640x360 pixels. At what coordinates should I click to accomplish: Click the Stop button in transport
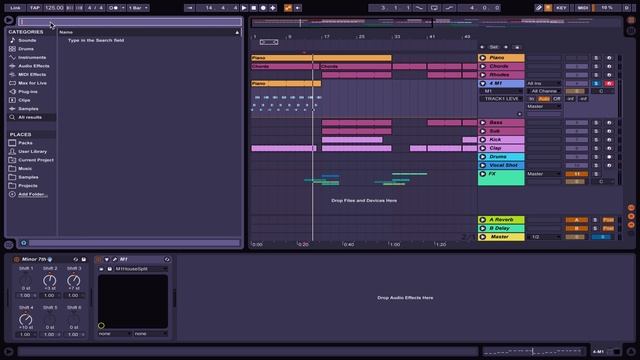point(253,8)
